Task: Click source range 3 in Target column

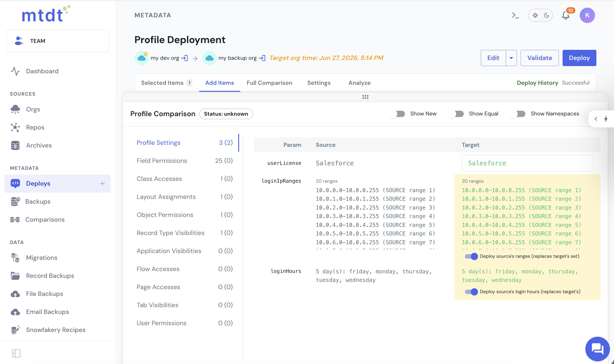Action: [x=521, y=208]
